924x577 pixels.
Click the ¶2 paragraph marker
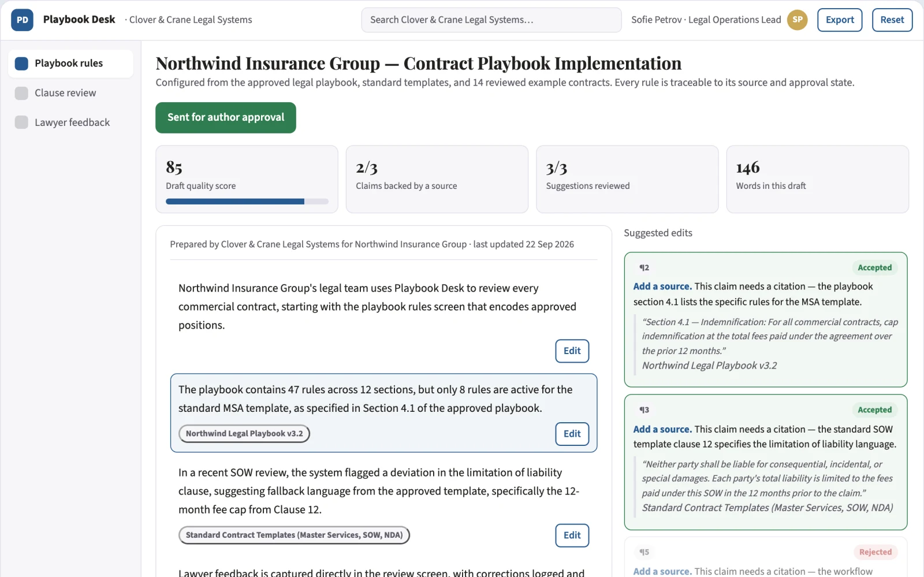pos(644,268)
